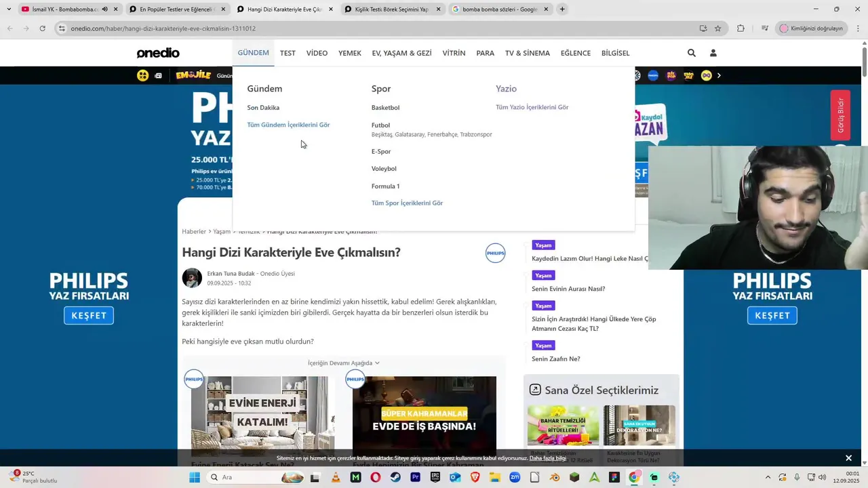Open the site search magnifier icon
Screen dimensions: 868x488
[x=691, y=53]
